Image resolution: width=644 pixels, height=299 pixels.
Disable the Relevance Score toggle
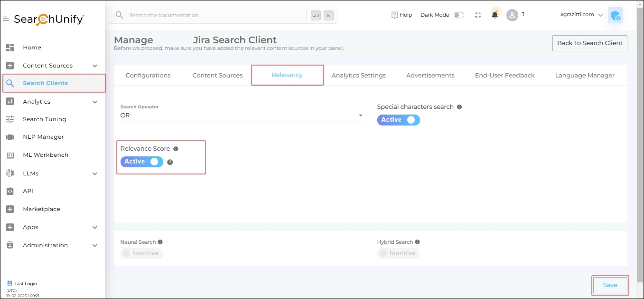pyautogui.click(x=141, y=162)
